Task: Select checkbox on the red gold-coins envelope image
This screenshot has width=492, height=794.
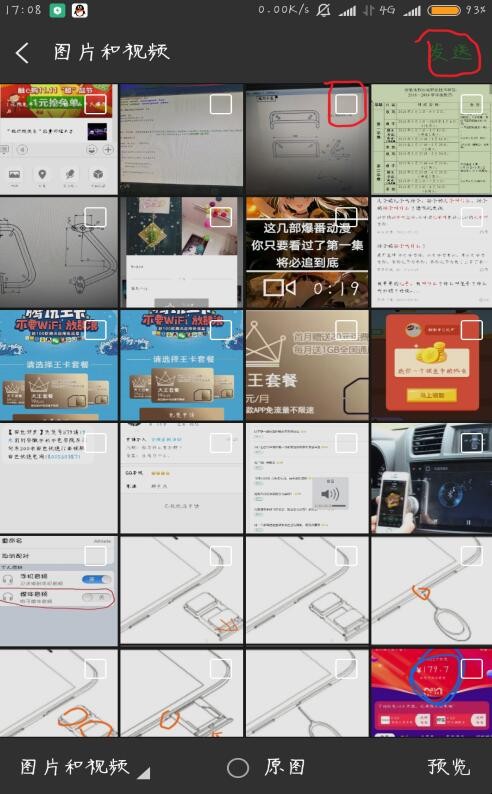Action: pyautogui.click(x=471, y=330)
